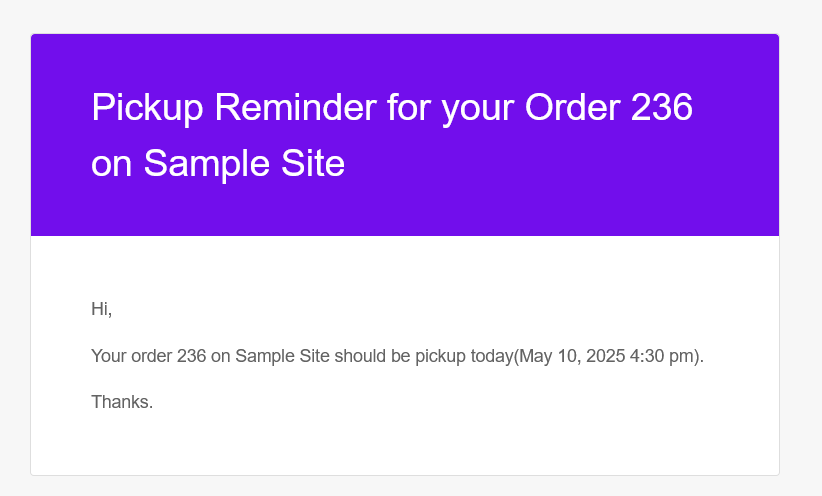Viewport: 822px width, 496px height.
Task: Click blank white area below "Thanks."
Action: click(400, 445)
